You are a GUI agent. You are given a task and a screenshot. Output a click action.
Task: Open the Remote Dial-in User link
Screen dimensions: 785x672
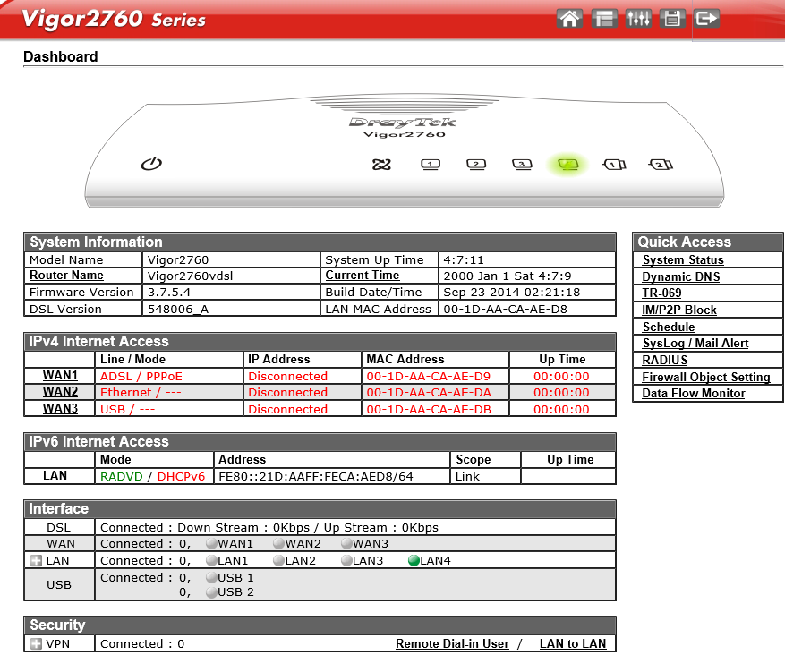coord(452,644)
